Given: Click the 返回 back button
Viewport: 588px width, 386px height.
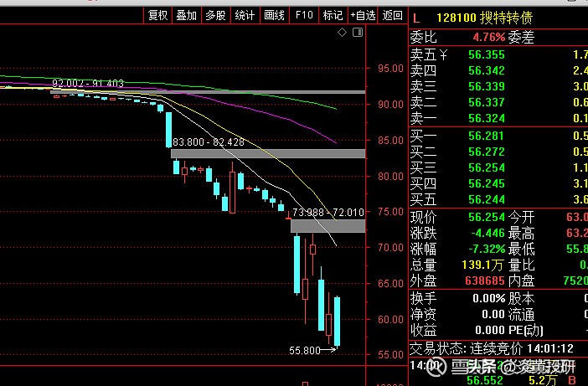Looking at the screenshot, I should click(392, 15).
